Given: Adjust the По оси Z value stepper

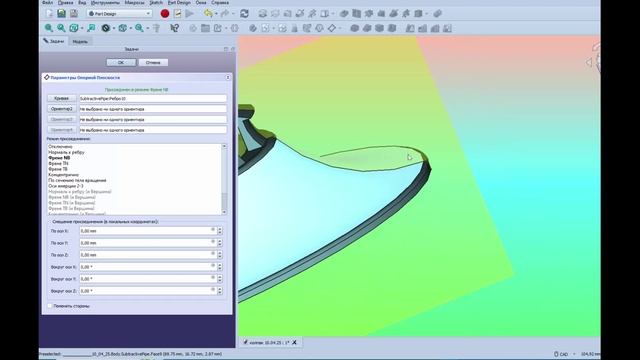Looking at the screenshot, I should tap(220, 255).
